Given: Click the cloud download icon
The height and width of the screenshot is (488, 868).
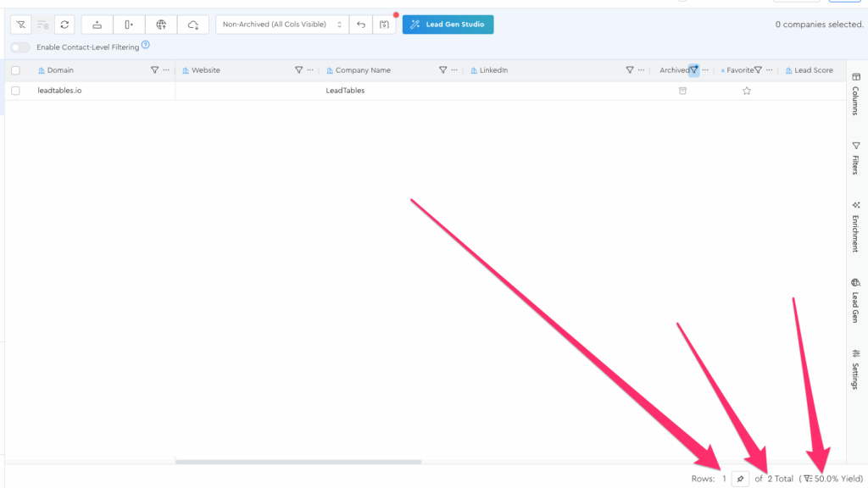Looking at the screenshot, I should pos(193,25).
